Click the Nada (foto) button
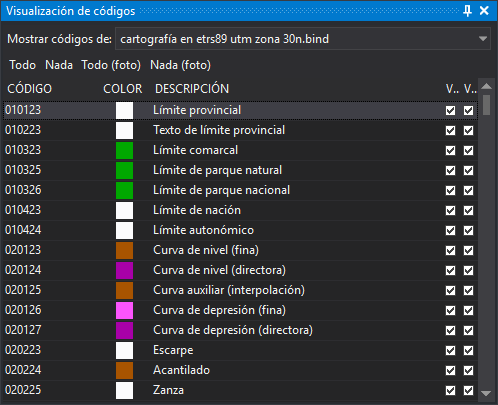The width and height of the screenshot is (498, 405). pos(181,65)
